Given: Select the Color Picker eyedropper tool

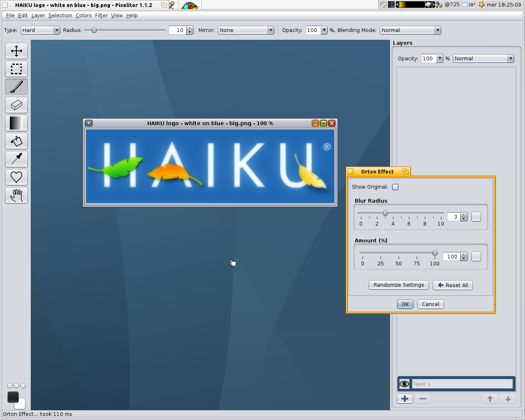Looking at the screenshot, I should pos(16,159).
